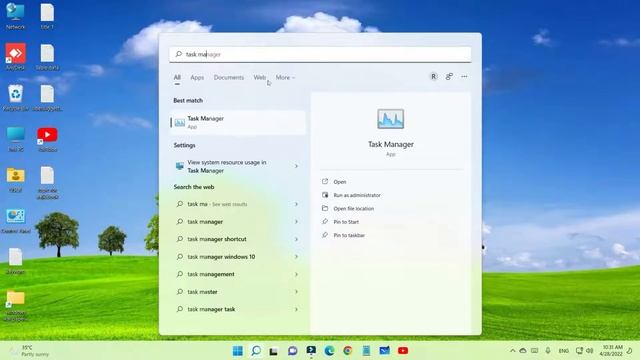Select the YouTube desktop shortcut
Viewport: 640px width, 360px height.
coord(47,139)
